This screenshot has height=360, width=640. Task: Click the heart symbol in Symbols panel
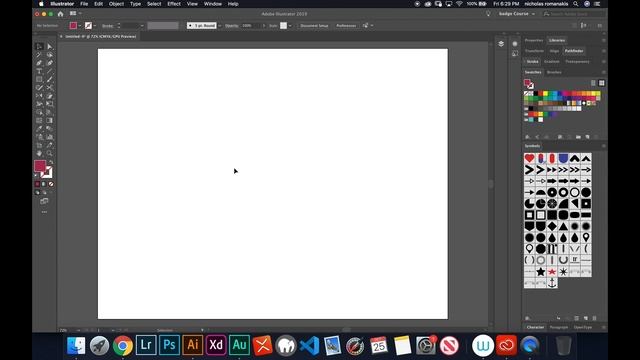tap(529, 158)
